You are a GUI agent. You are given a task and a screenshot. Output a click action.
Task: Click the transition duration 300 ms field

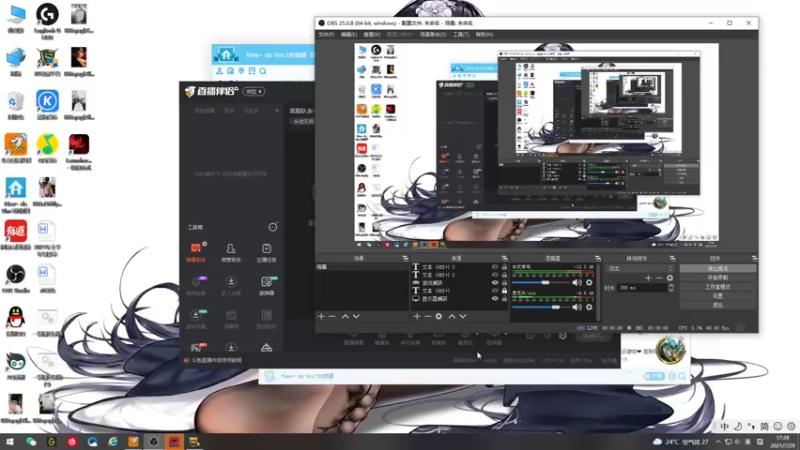642,288
